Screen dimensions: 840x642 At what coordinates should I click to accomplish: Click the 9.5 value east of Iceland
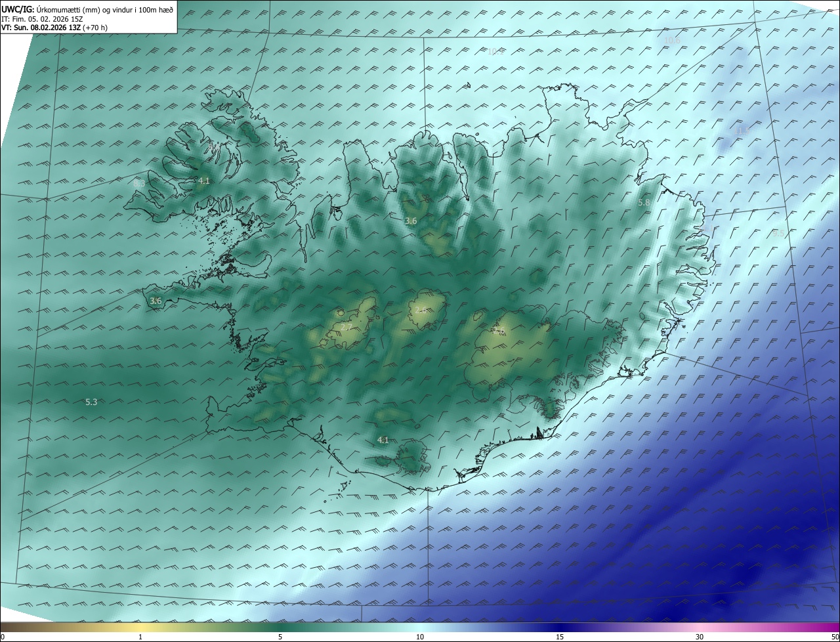[x=778, y=233]
